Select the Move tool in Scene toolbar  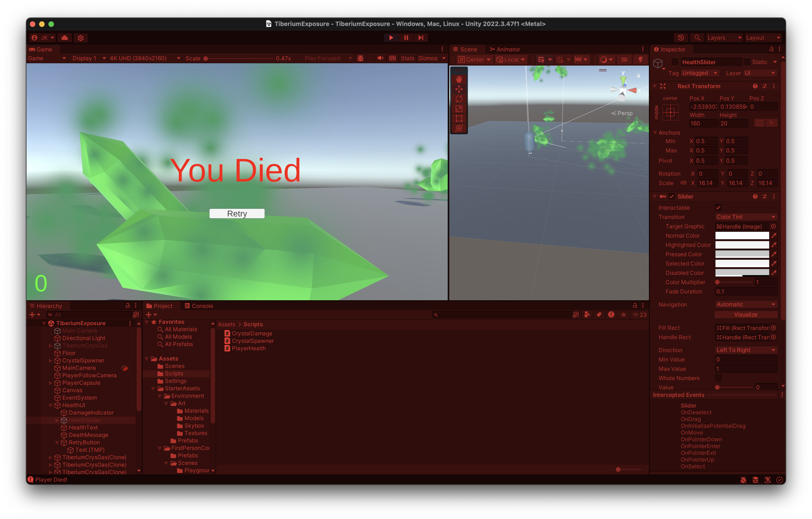(x=459, y=89)
